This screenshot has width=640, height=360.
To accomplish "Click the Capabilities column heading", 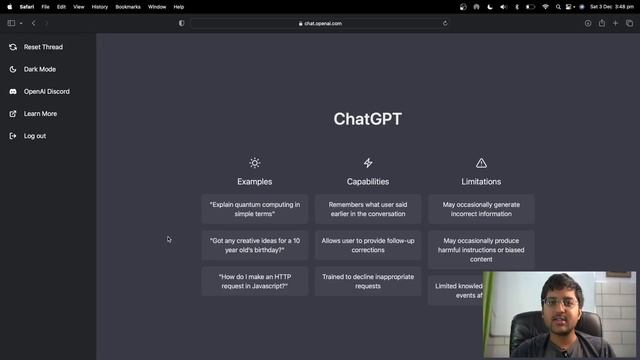I will pyautogui.click(x=368, y=182).
